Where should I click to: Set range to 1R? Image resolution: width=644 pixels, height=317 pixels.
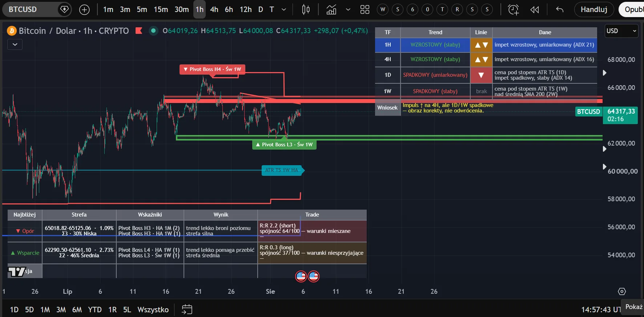pos(113,310)
